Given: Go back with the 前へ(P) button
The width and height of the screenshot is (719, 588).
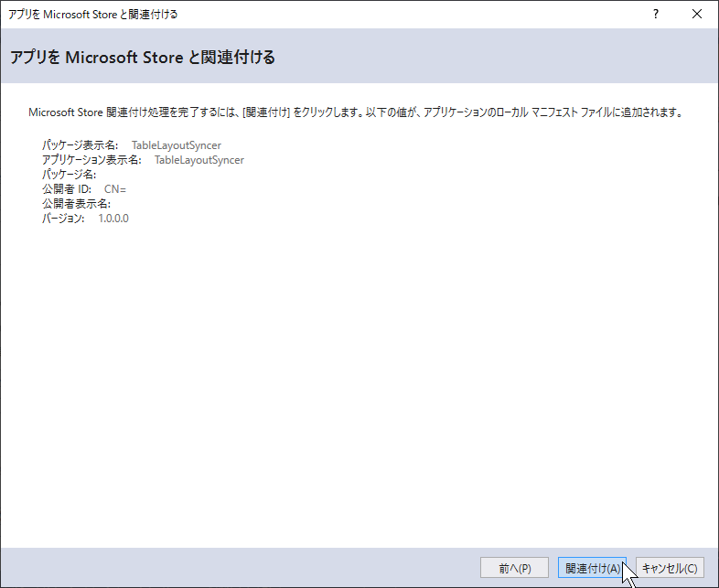Looking at the screenshot, I should [x=514, y=568].
